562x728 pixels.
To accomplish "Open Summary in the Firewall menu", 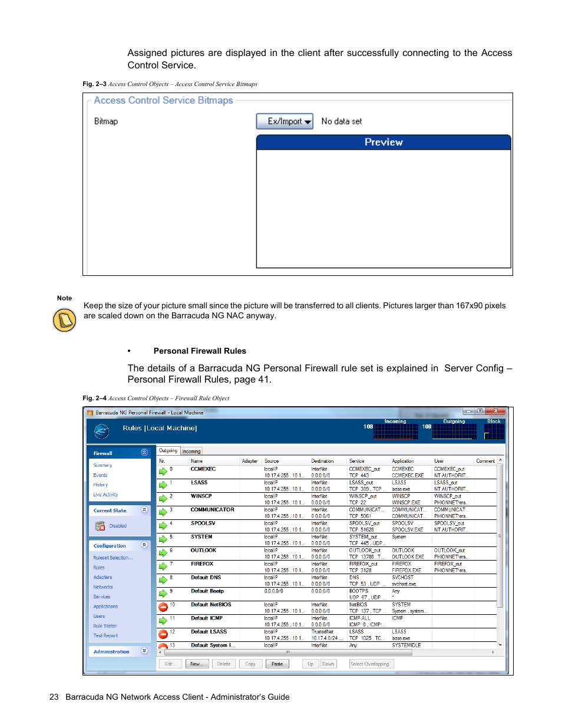I will [103, 466].
